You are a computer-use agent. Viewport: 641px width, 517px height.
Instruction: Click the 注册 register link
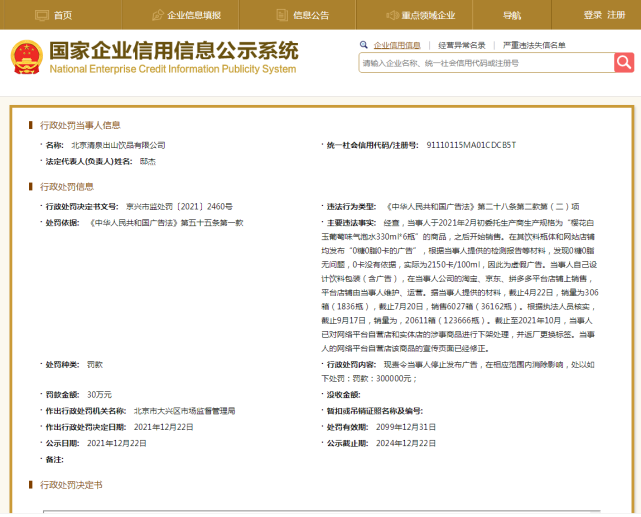pos(616,15)
